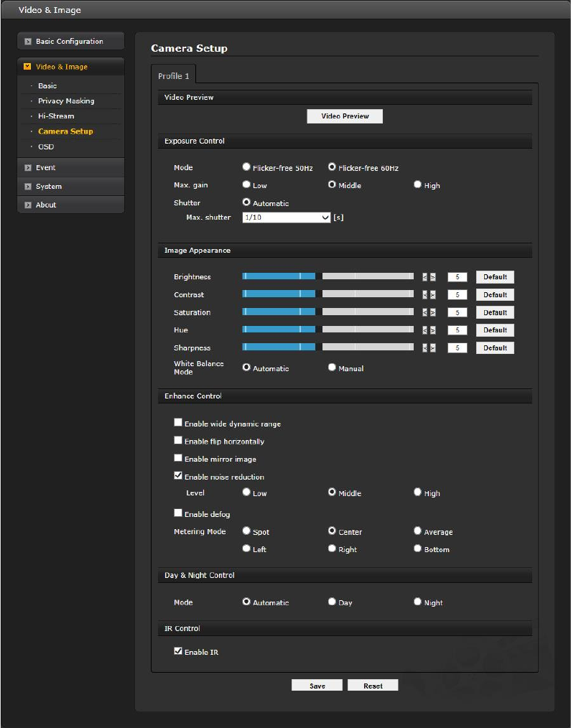Set Max. gain to High
The image size is (571, 728).
pos(417,185)
